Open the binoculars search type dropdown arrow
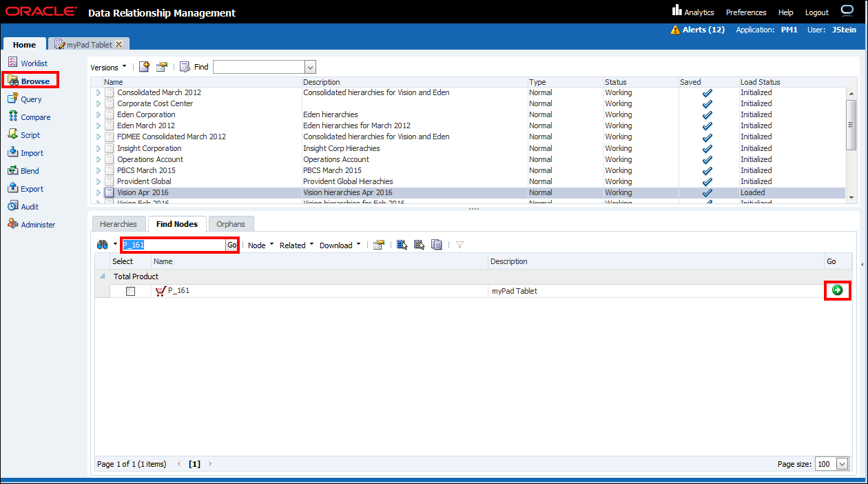The height and width of the screenshot is (484, 868). (115, 245)
